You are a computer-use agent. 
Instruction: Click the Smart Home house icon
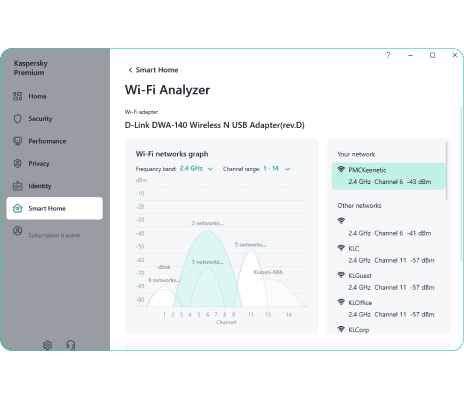(x=17, y=208)
